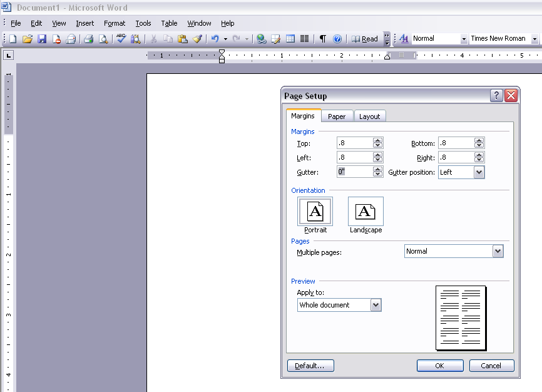542x392 pixels.
Task: Expand the Undo history dropdown arrow
Action: click(225, 39)
